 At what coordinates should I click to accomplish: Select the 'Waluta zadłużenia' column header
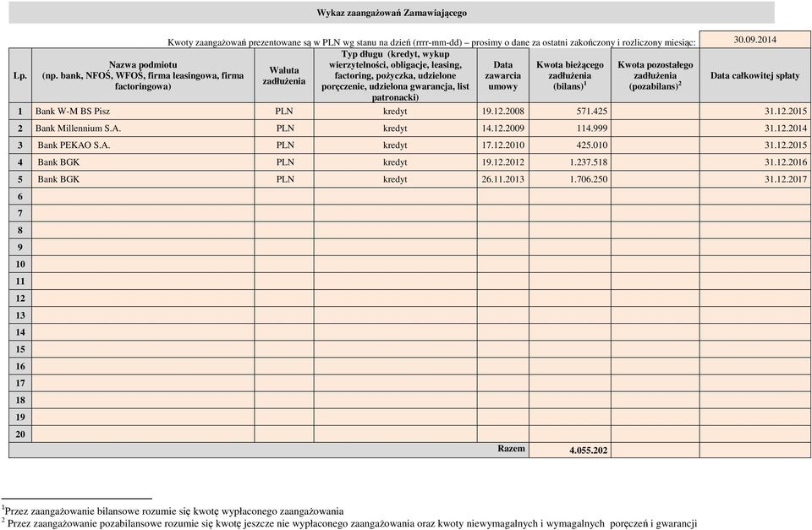(x=284, y=75)
